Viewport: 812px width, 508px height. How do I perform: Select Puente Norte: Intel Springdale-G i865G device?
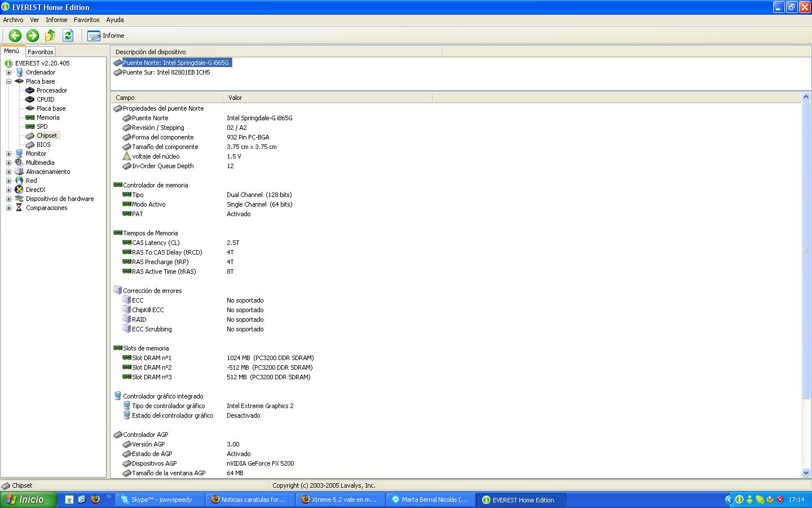[x=176, y=63]
